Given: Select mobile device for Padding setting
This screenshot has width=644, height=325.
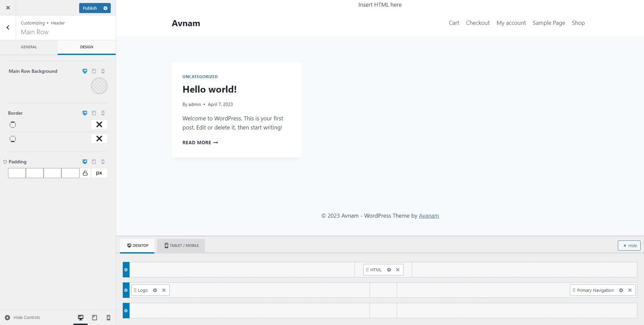Looking at the screenshot, I should coord(103,162).
